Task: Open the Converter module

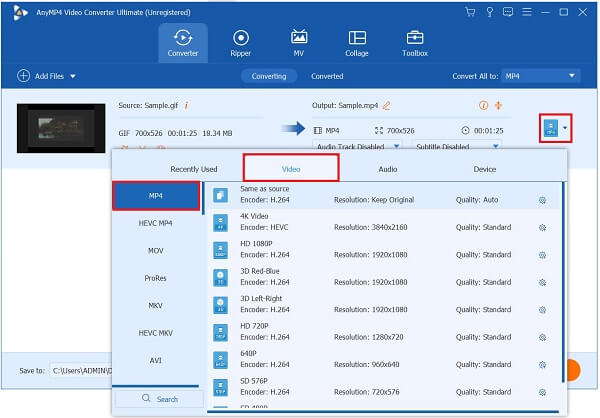Action: tap(183, 43)
